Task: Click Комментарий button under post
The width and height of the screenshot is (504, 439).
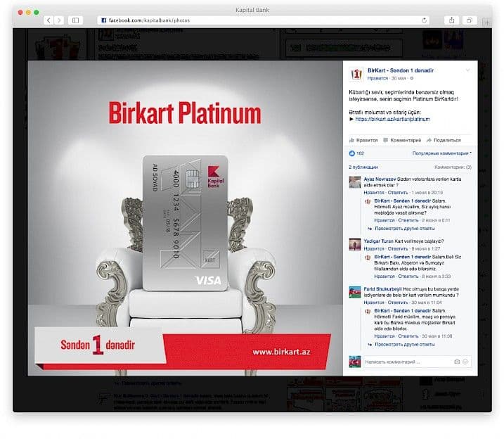Action: (402, 140)
